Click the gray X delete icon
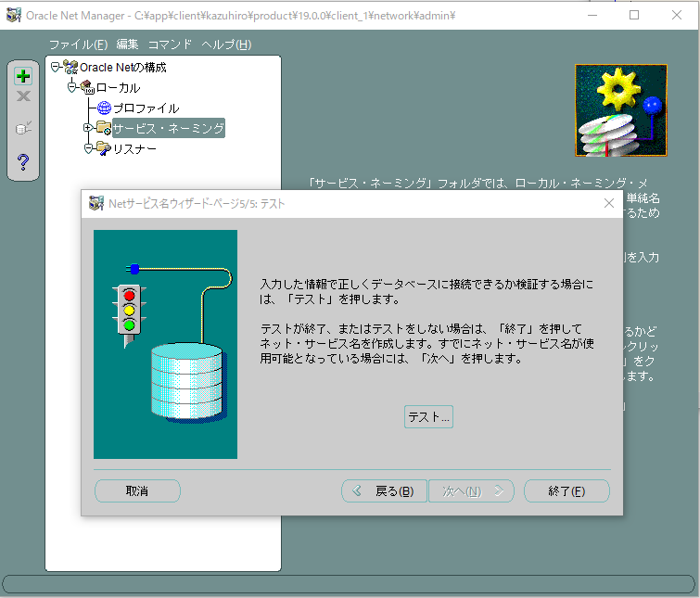 [24, 96]
